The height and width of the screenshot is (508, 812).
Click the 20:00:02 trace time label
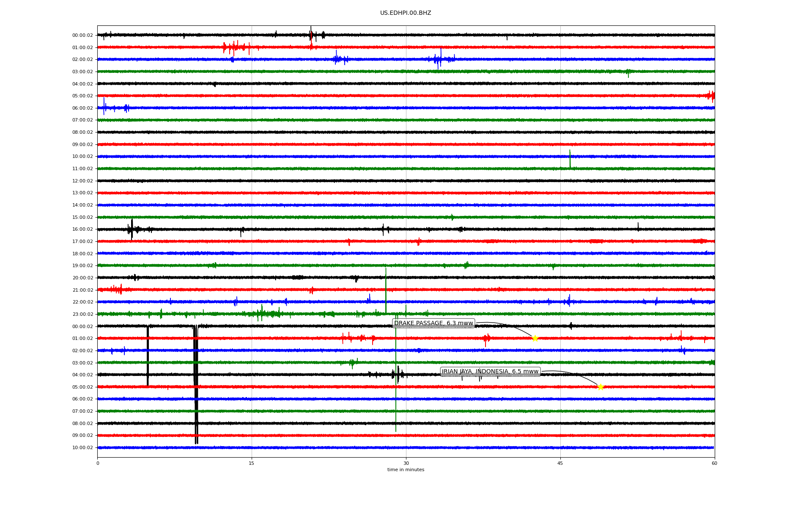[x=82, y=278]
